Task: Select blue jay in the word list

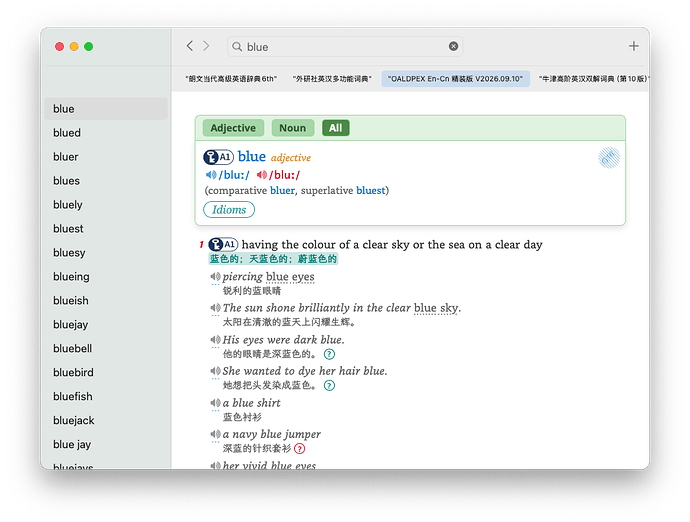Action: coord(106,445)
